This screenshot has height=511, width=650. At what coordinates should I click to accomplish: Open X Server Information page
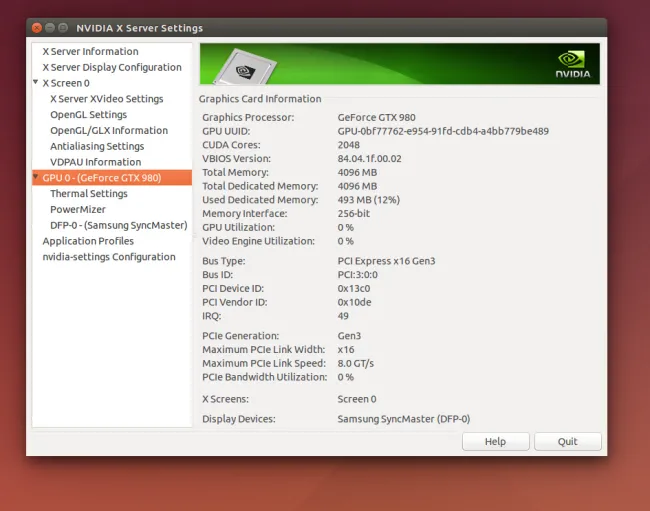click(x=90, y=51)
